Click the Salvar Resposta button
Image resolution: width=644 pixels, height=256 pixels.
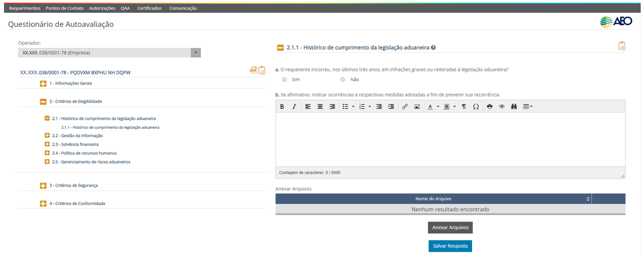coord(450,246)
